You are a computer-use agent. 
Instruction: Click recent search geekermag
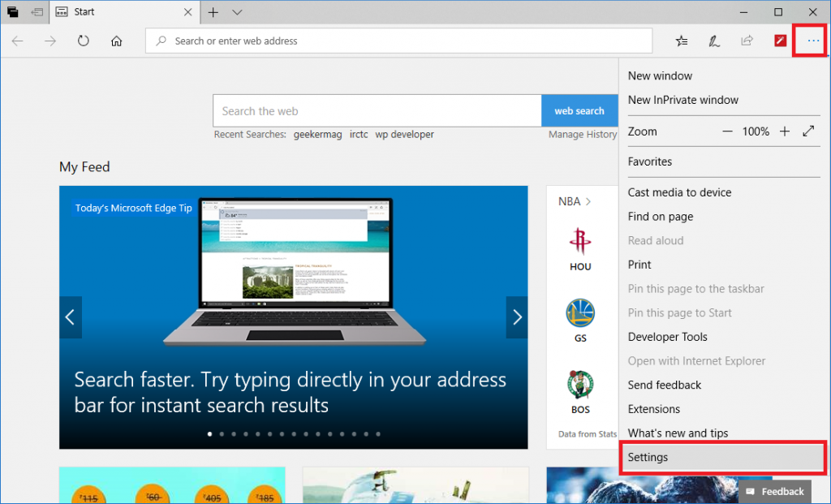[318, 135]
